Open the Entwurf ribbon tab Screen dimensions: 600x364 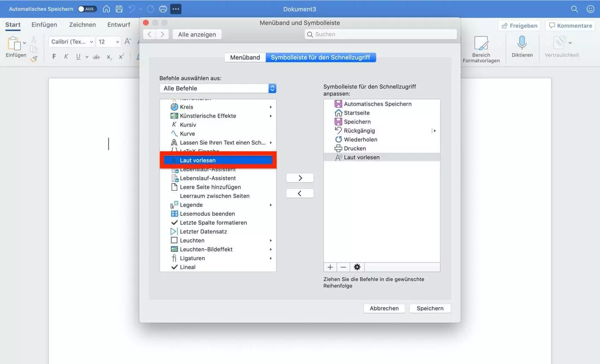click(x=119, y=25)
